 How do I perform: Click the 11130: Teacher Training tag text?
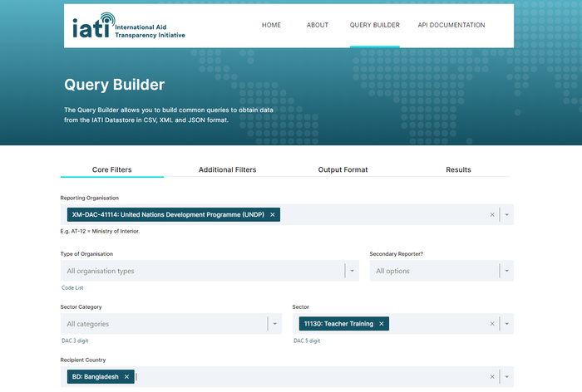pos(339,324)
